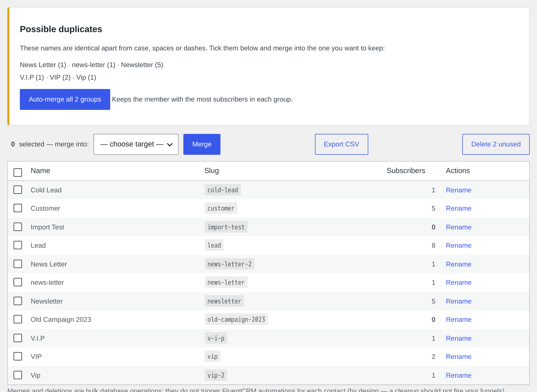Tick the Import Test checkbox
Image resolution: width=537 pixels, height=392 pixels.
coord(18,227)
